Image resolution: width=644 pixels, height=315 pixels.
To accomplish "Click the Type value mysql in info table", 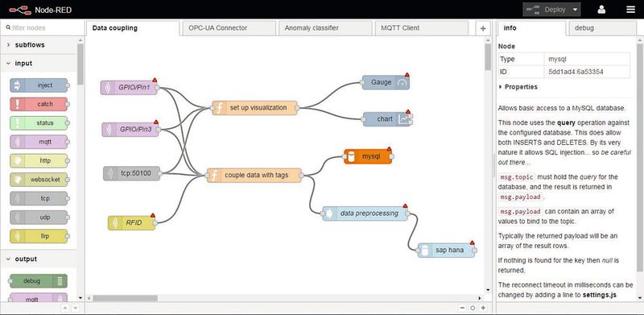I will (x=557, y=60).
